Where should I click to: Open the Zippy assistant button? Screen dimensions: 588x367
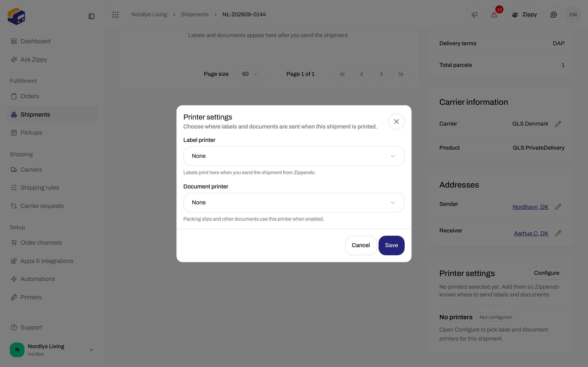point(524,14)
